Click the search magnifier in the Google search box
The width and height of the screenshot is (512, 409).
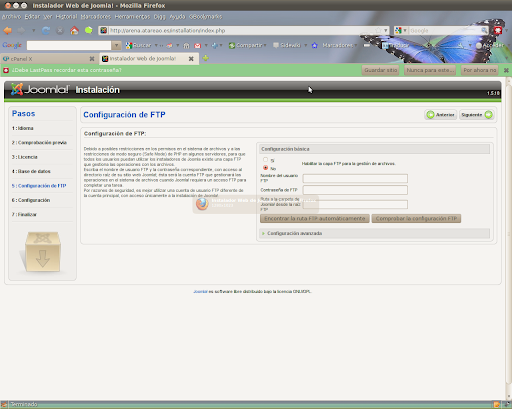(x=484, y=31)
